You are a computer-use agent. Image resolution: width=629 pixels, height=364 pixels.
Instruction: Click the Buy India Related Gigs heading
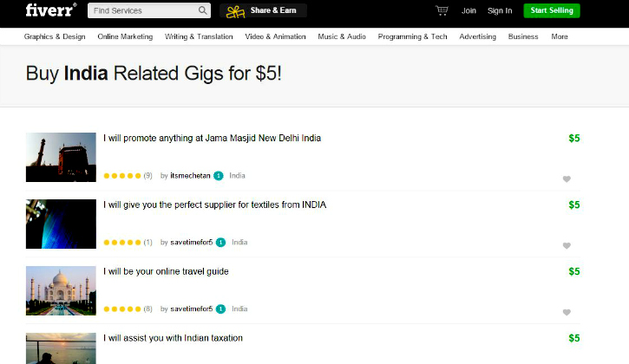tap(154, 74)
